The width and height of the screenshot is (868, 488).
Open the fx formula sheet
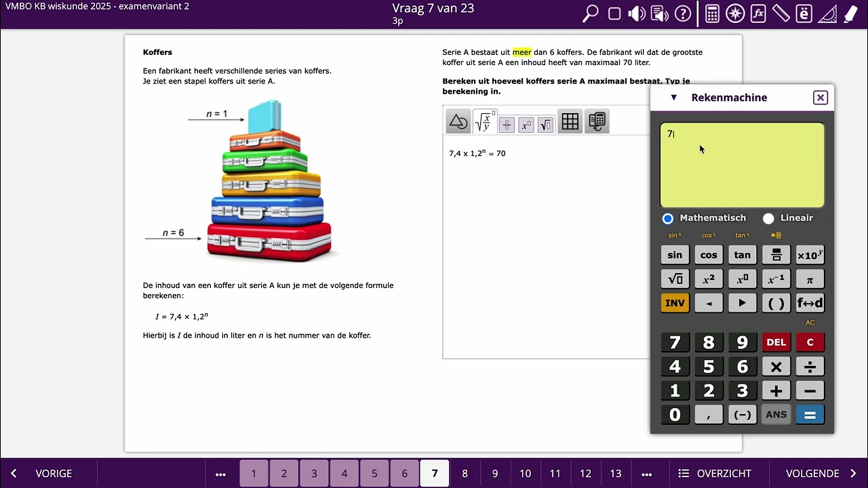pos(759,14)
